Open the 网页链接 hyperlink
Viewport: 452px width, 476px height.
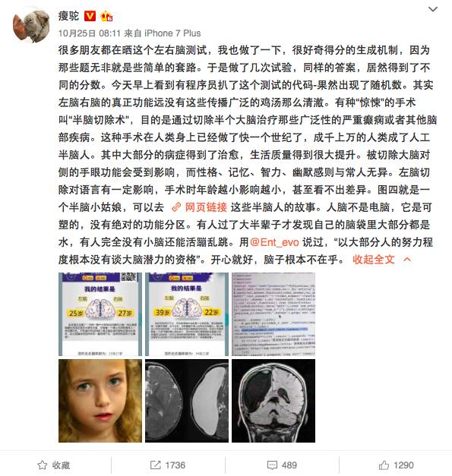click(x=206, y=207)
